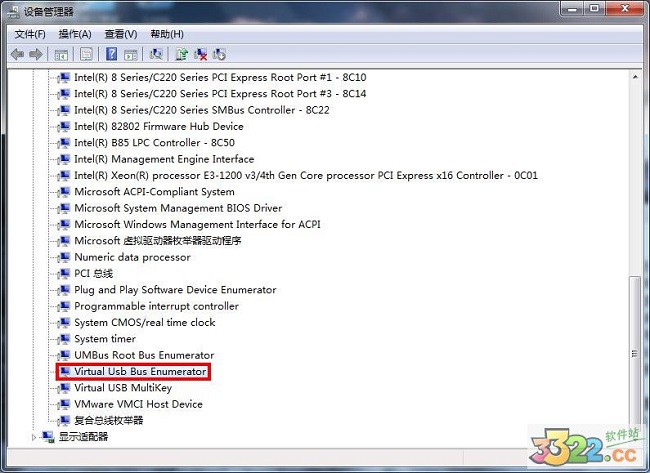Select Virtual USB MultiKey entry
The width and height of the screenshot is (650, 473).
[x=123, y=388]
